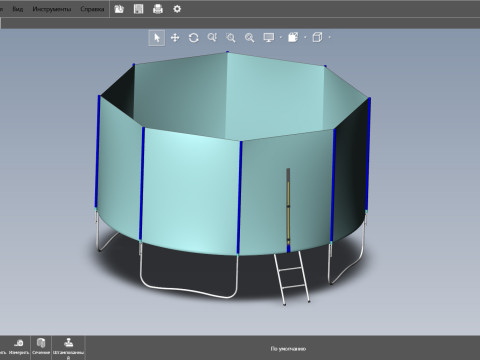Click the По умолчанию status label
Image resolution: width=480 pixels, height=360 pixels.
pyautogui.click(x=288, y=349)
